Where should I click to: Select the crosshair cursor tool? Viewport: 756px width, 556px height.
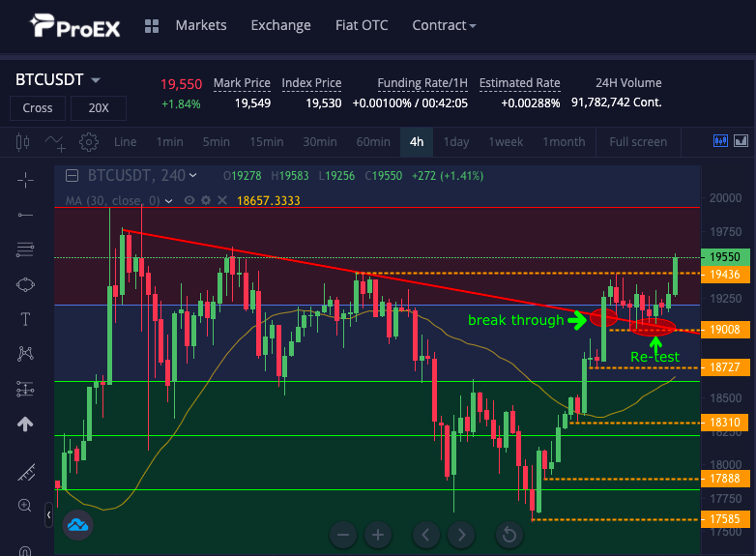25,181
